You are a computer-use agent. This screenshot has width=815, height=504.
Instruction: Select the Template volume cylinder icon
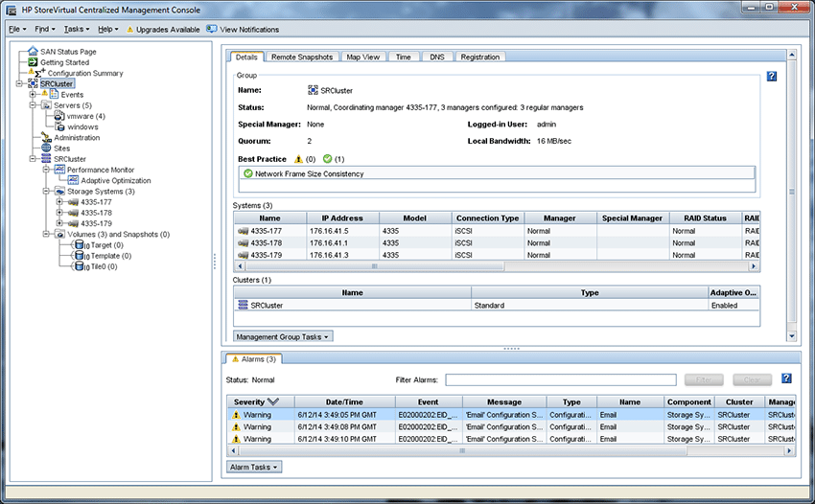[x=79, y=256]
